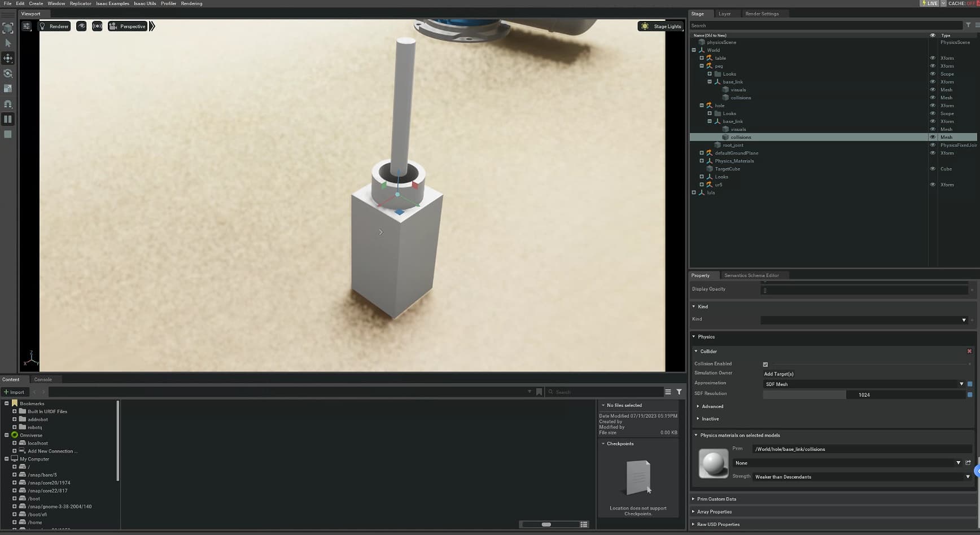Select the Rotate gizmo tool
This screenshot has width=980, height=535.
8,73
